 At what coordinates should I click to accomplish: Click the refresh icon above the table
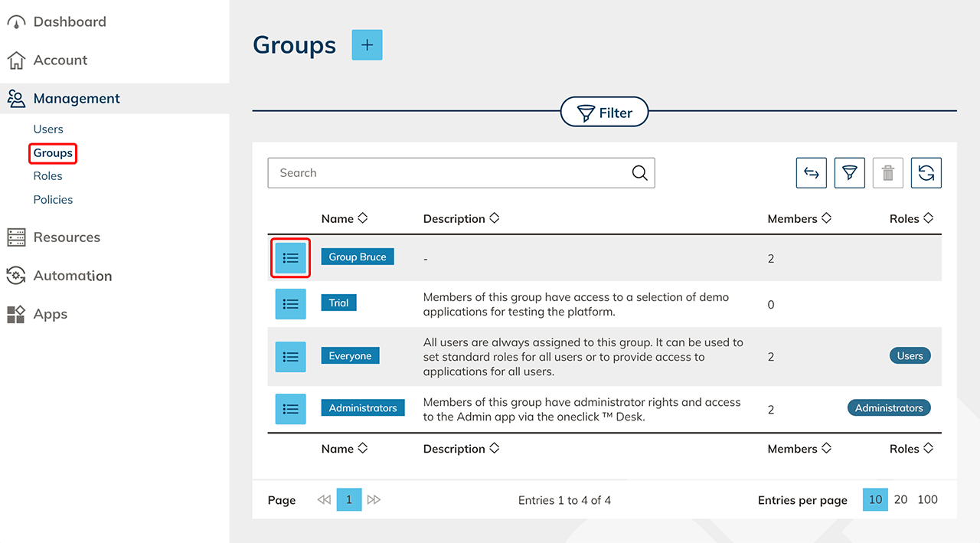tap(926, 173)
